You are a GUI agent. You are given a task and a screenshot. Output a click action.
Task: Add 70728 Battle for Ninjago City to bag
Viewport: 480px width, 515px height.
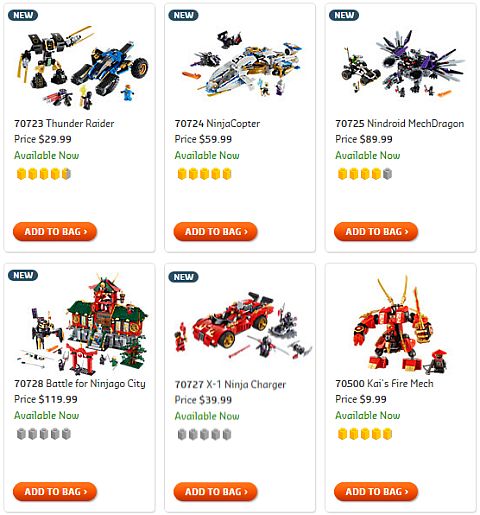coord(55,491)
